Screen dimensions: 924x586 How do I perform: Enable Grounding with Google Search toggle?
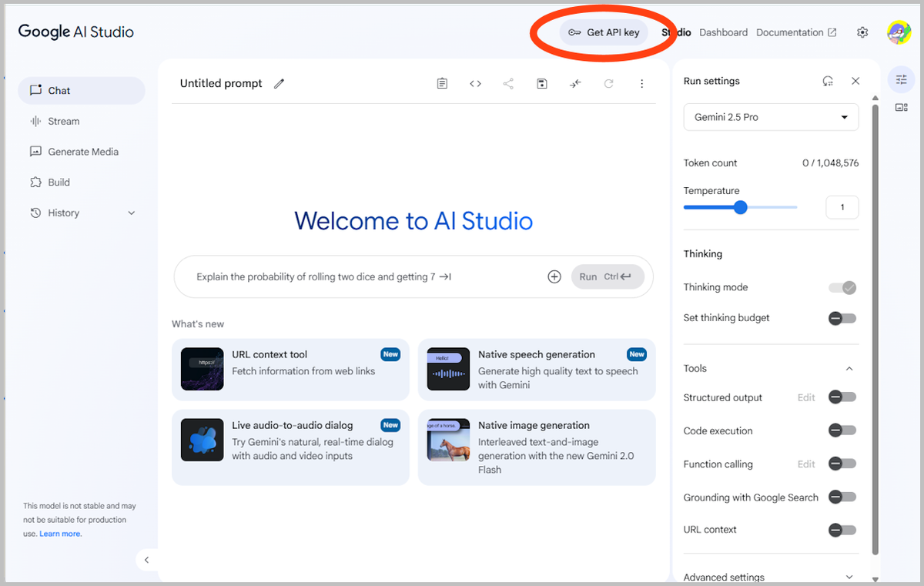tap(842, 497)
